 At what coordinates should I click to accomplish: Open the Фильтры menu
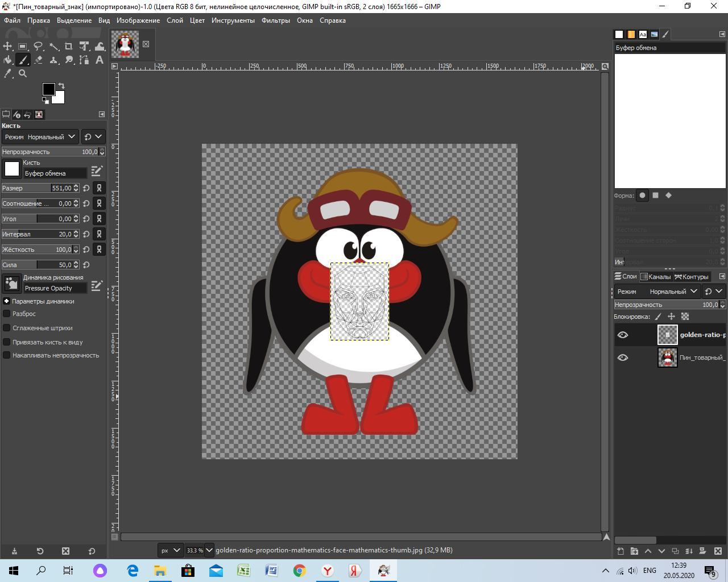pos(275,20)
